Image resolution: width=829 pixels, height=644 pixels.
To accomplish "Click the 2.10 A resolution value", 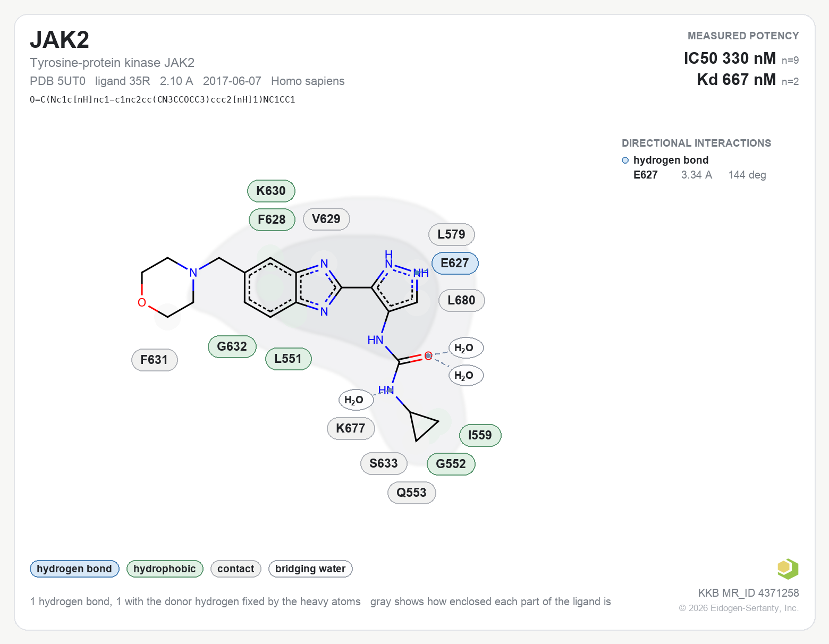I will pos(176,81).
